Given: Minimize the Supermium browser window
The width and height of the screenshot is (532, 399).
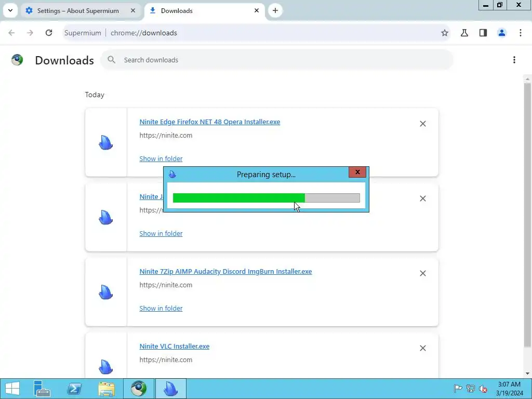Looking at the screenshot, I should (x=486, y=5).
